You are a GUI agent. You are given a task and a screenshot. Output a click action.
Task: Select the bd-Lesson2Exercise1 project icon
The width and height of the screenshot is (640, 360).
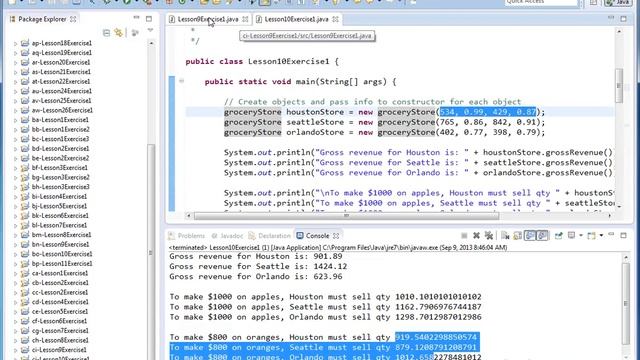tap(25, 148)
